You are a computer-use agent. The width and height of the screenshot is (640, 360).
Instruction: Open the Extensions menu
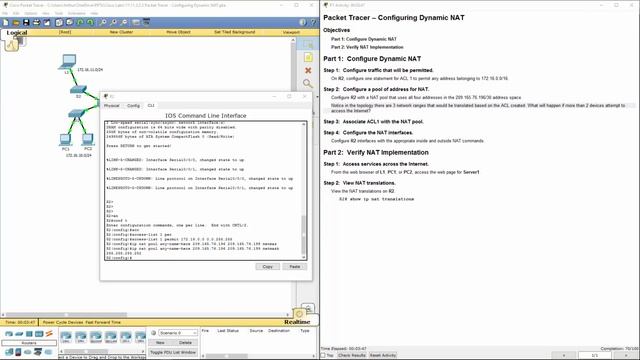point(77,13)
